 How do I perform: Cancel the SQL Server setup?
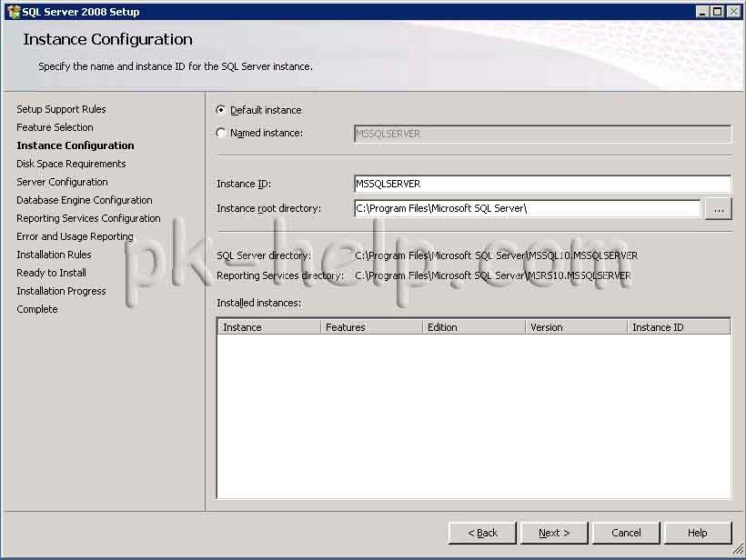(x=626, y=533)
